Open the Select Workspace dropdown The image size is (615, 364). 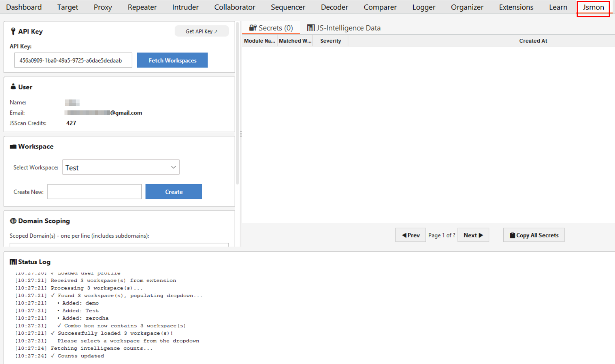121,167
